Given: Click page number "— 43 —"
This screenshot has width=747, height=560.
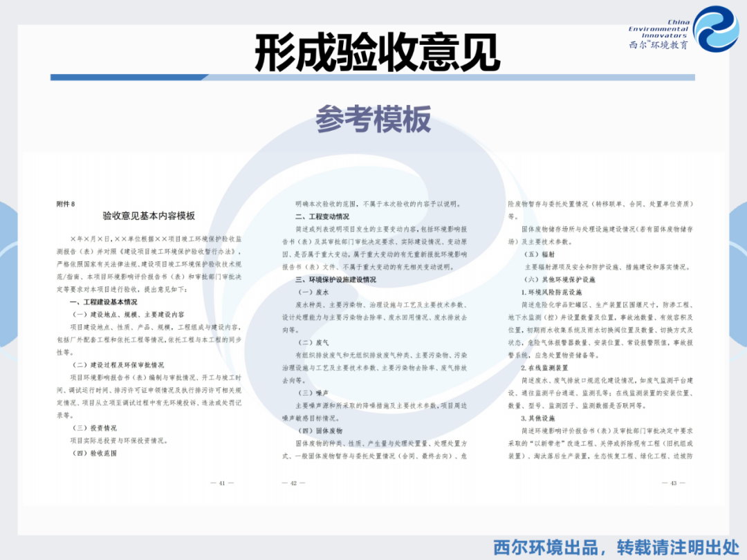Looking at the screenshot, I should 674,483.
